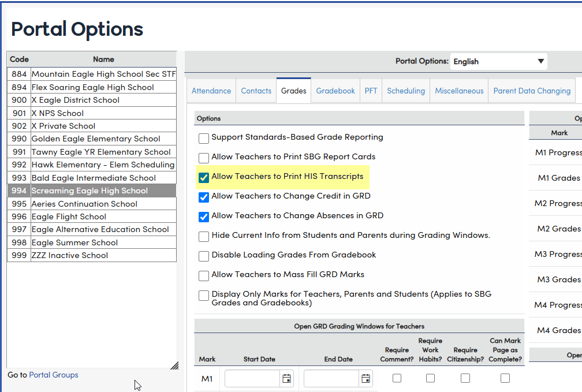Select ZZZ Inactive School row

click(x=92, y=255)
